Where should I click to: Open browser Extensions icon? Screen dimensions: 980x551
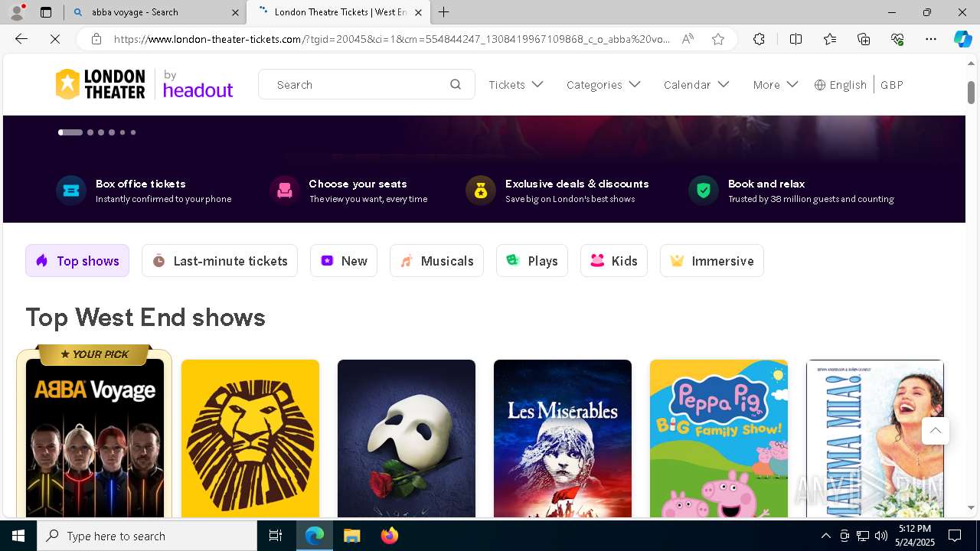pyautogui.click(x=759, y=39)
